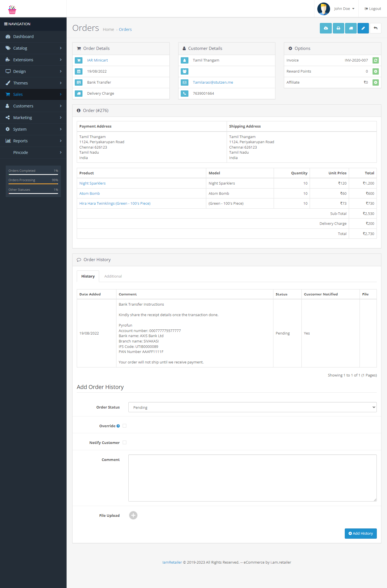Click the shopping cart icon beside IAR Minicart
Image resolution: width=387 pixels, height=588 pixels.
[79, 60]
